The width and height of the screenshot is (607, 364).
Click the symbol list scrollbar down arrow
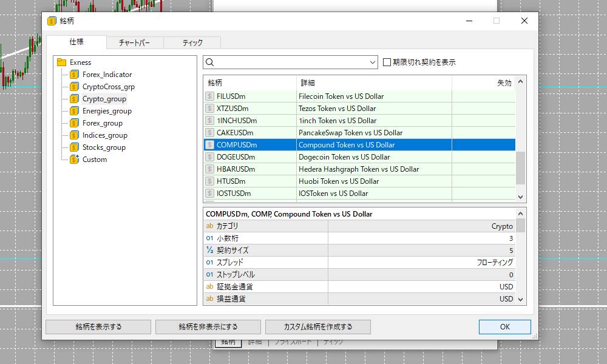coord(520,197)
